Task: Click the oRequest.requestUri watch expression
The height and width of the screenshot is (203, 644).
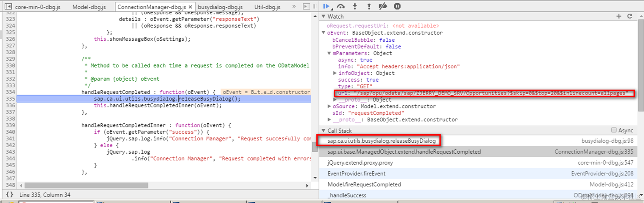Action: [x=383, y=26]
